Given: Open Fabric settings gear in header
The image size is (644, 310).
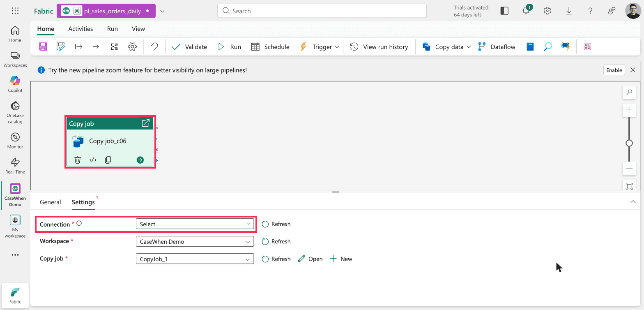Looking at the screenshot, I should coord(547,11).
